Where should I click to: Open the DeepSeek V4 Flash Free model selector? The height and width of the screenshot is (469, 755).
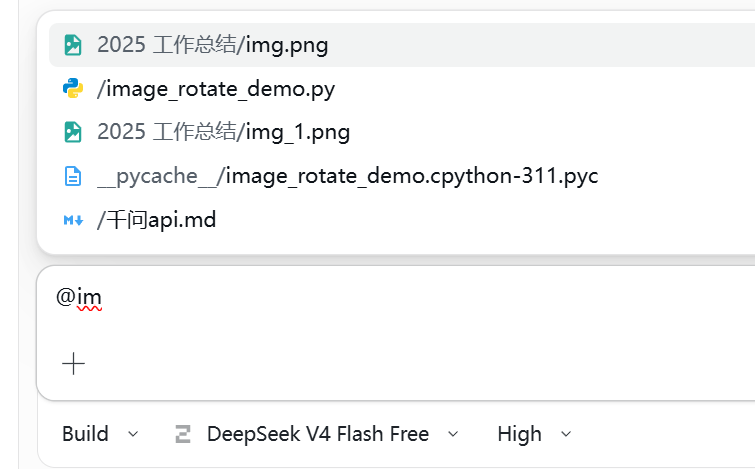point(317,434)
